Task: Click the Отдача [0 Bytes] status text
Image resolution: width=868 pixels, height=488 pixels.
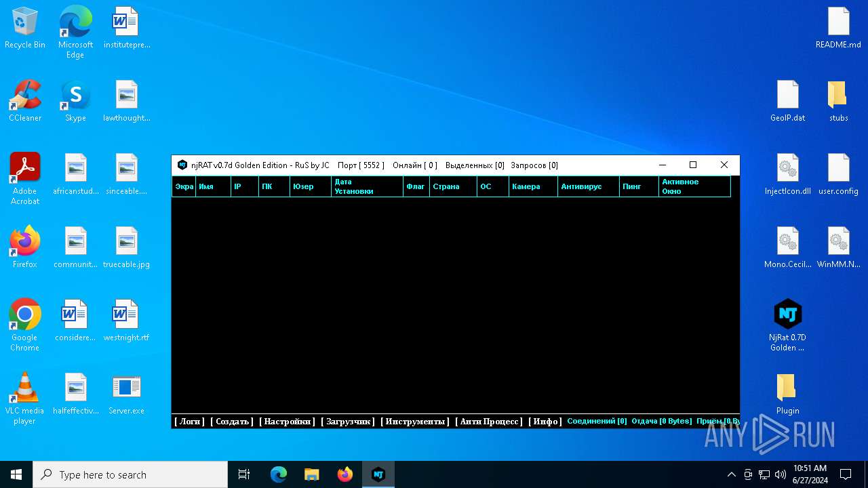Action: click(x=661, y=422)
